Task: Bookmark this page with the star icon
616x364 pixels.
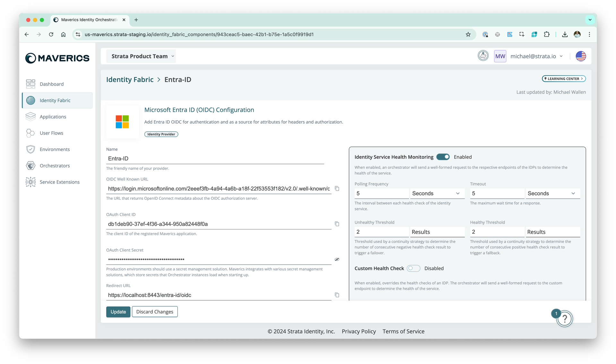Action: [468, 34]
